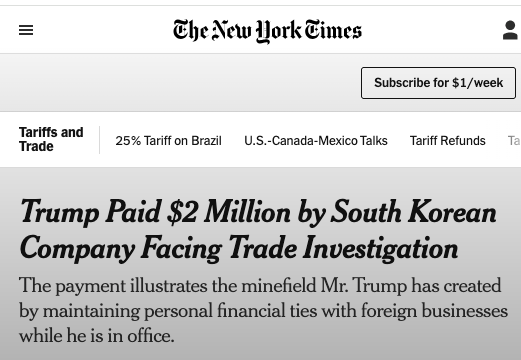Open the Tariff Refunds topic

point(447,141)
